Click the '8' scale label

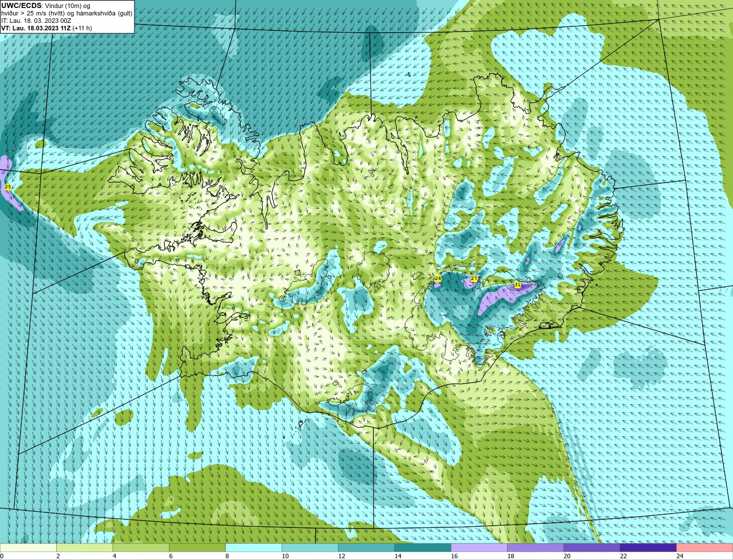click(x=227, y=556)
